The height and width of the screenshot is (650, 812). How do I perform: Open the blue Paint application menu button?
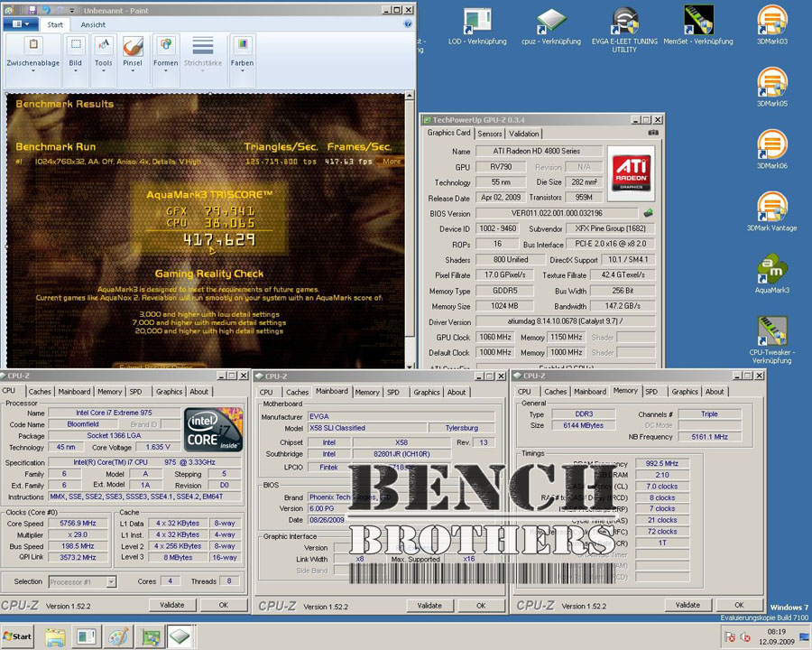pyautogui.click(x=20, y=23)
